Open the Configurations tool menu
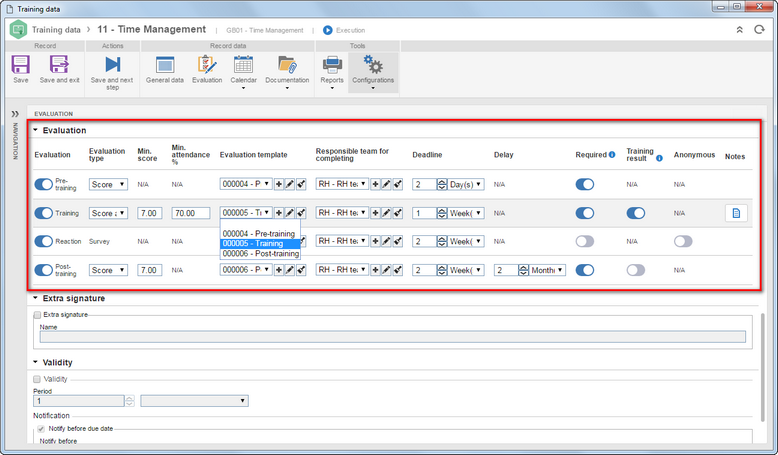The image size is (778, 455). pyautogui.click(x=373, y=72)
